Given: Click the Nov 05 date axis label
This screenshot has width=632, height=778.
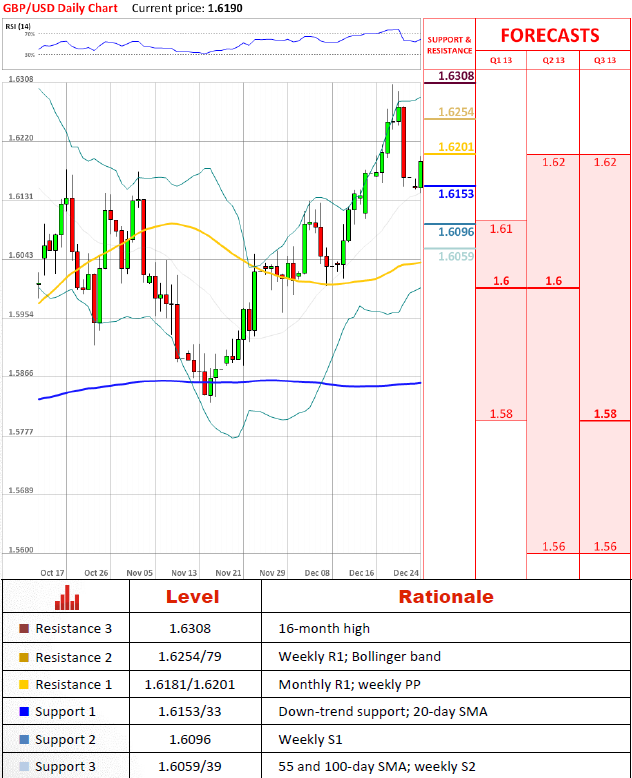Looking at the screenshot, I should point(139,573).
